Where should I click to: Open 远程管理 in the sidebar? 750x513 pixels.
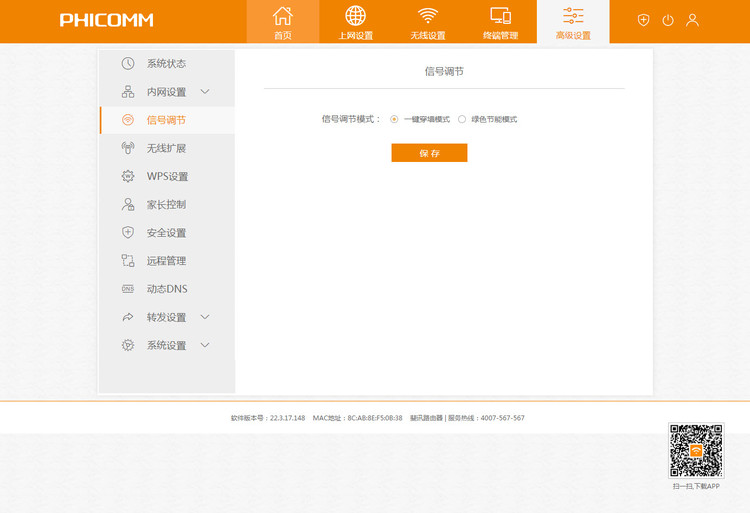[x=167, y=261]
